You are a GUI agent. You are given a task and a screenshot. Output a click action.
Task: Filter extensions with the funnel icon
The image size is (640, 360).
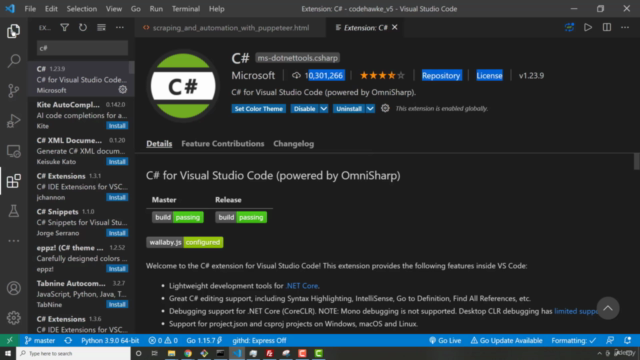[x=64, y=27]
